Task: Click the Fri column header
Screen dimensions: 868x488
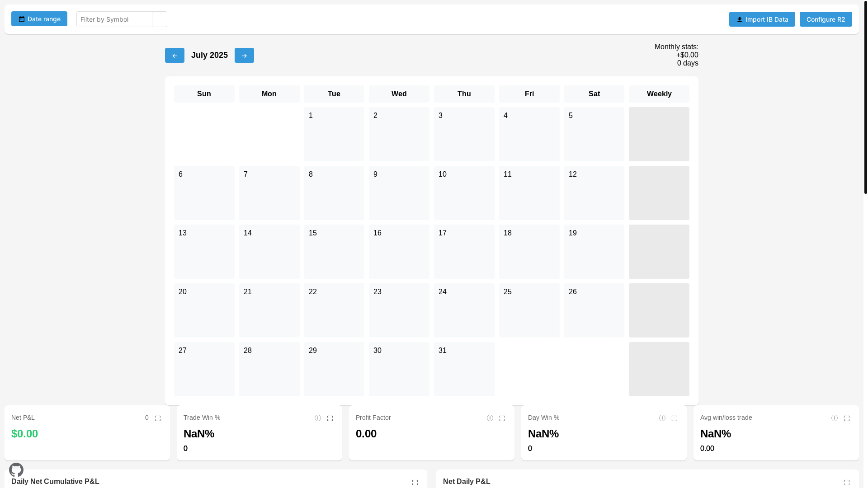Action: tap(529, 94)
